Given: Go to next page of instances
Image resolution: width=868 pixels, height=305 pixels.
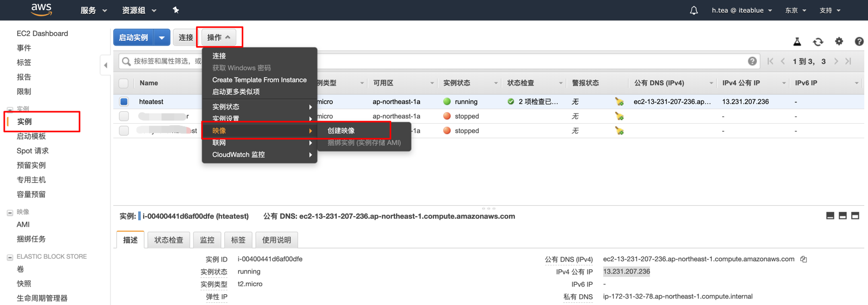Looking at the screenshot, I should click(836, 61).
